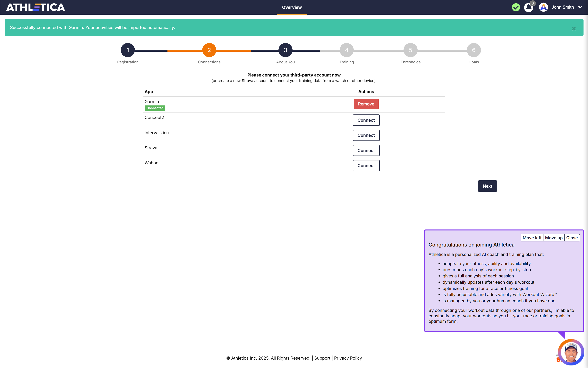
Task: Click the Intervals.icu app name
Action: (157, 133)
